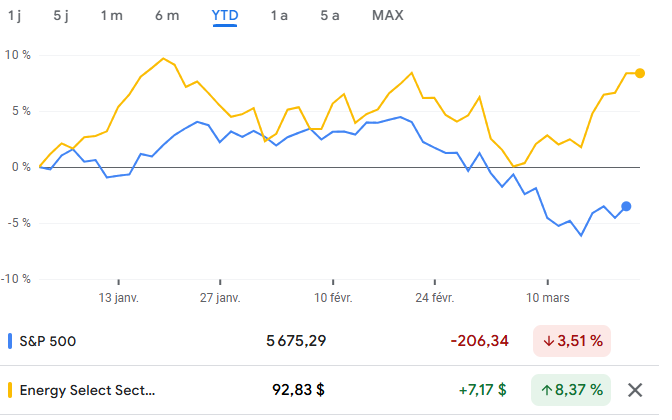Click the 5 675,29 index value
The width and height of the screenshot is (672, 420).
click(x=296, y=341)
